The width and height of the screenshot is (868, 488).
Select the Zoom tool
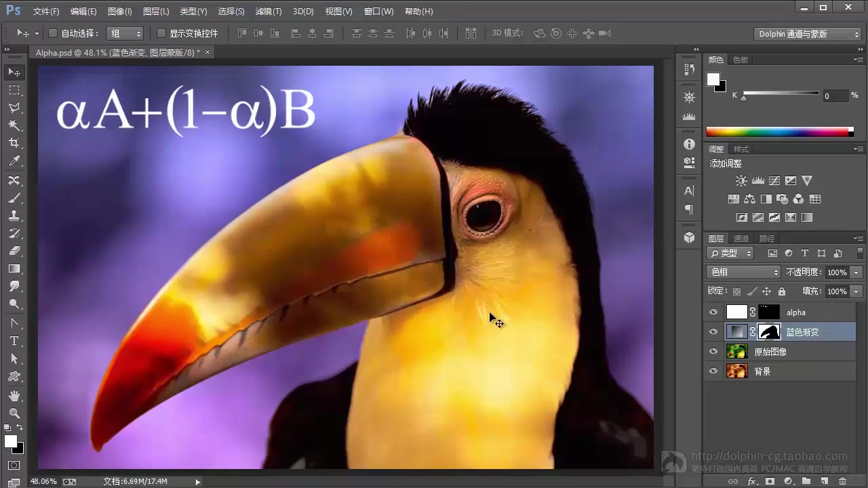tap(14, 413)
